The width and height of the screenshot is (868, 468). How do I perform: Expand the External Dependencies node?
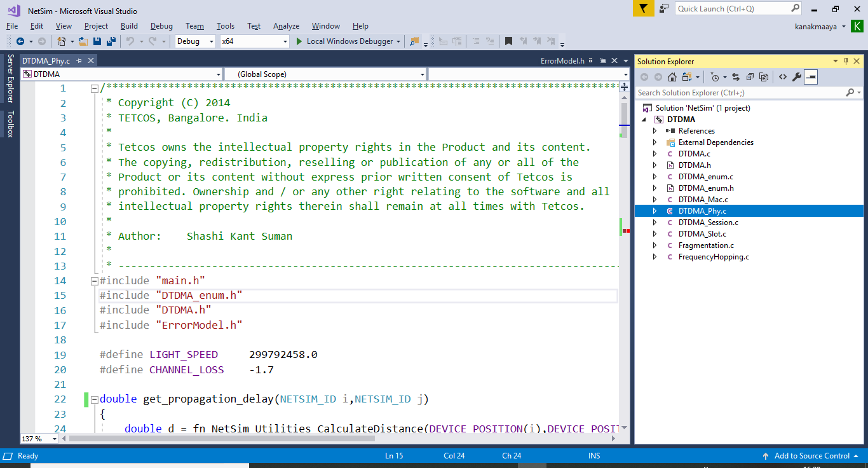[655, 142]
